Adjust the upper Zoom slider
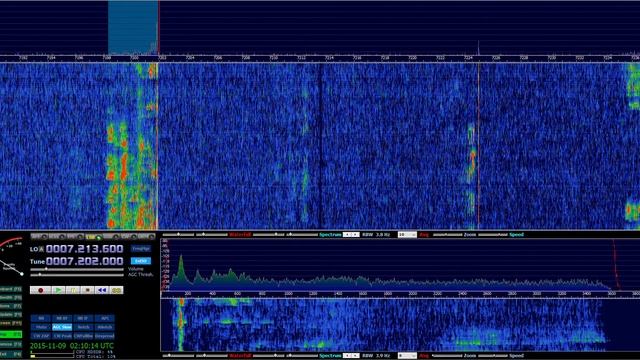 (448, 235)
